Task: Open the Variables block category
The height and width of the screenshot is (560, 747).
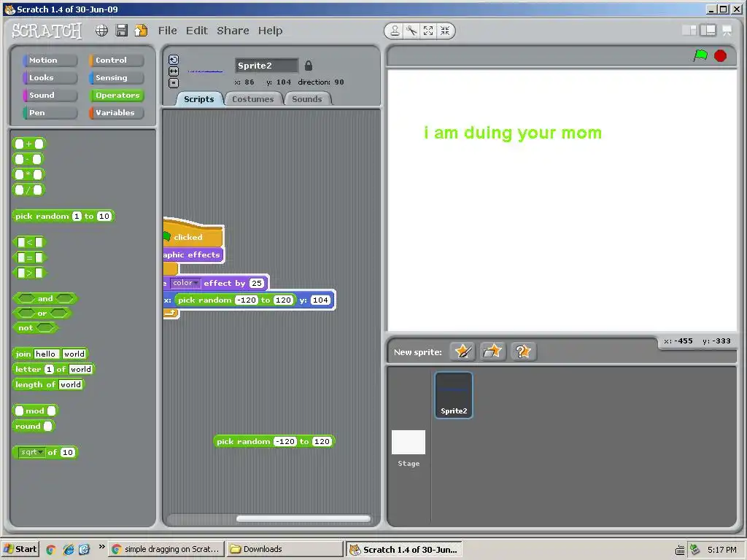Action: (x=116, y=113)
